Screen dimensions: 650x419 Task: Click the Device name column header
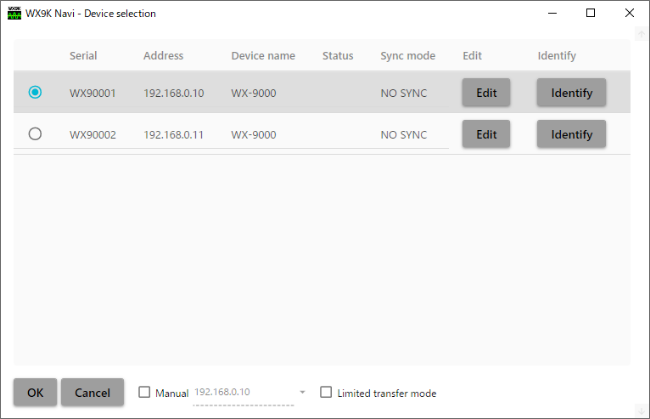(263, 56)
